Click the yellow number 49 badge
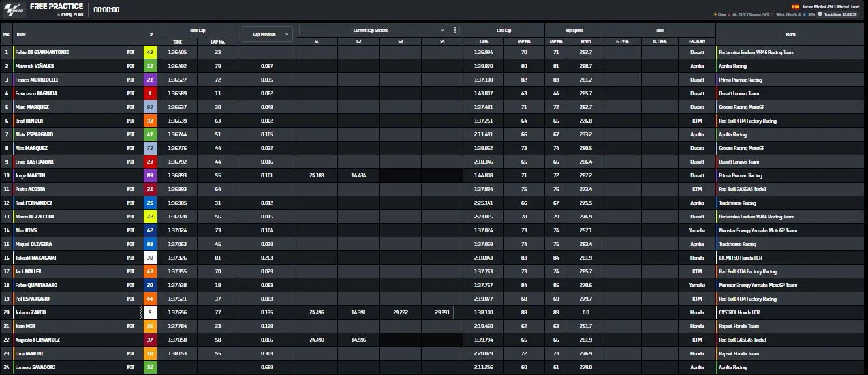This screenshot has height=375, width=868. pyautogui.click(x=150, y=52)
